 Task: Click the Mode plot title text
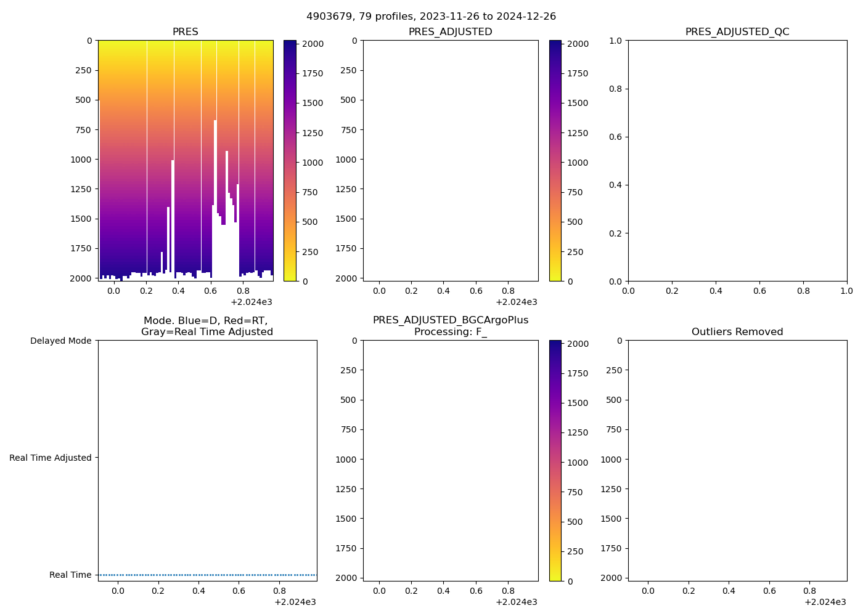(x=207, y=326)
